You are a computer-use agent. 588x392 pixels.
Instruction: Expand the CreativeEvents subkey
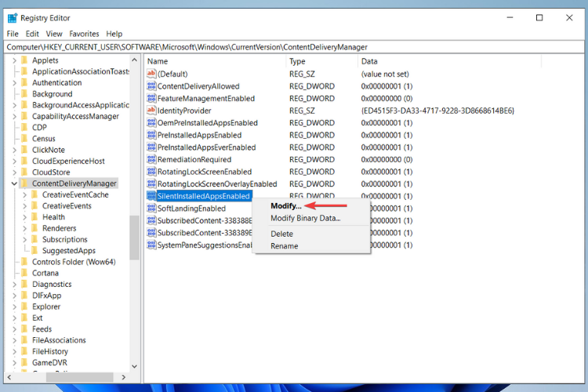pyautogui.click(x=25, y=206)
